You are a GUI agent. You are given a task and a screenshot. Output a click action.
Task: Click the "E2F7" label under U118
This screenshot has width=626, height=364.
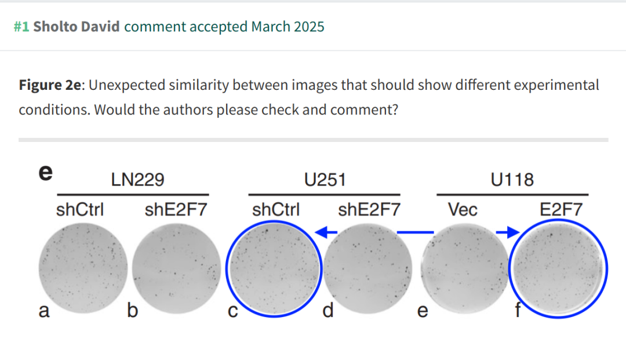point(561,210)
